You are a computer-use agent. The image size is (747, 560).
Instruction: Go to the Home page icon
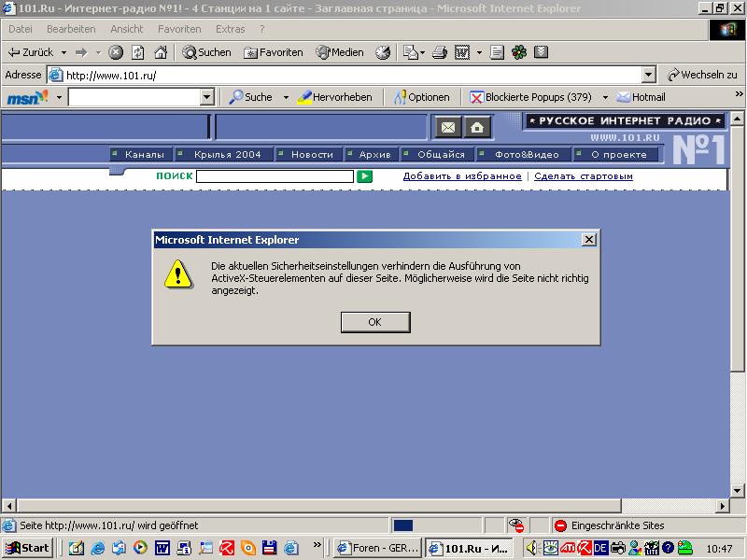pos(161,52)
